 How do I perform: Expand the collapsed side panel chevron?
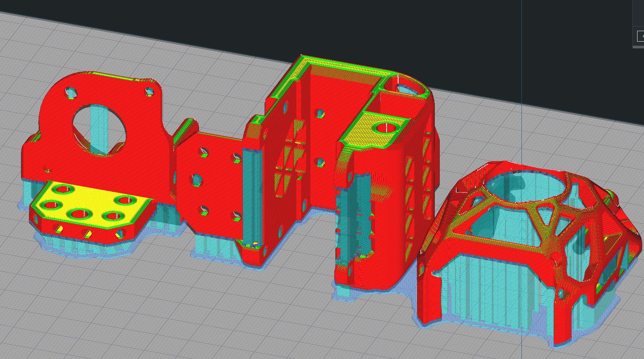coord(640,36)
